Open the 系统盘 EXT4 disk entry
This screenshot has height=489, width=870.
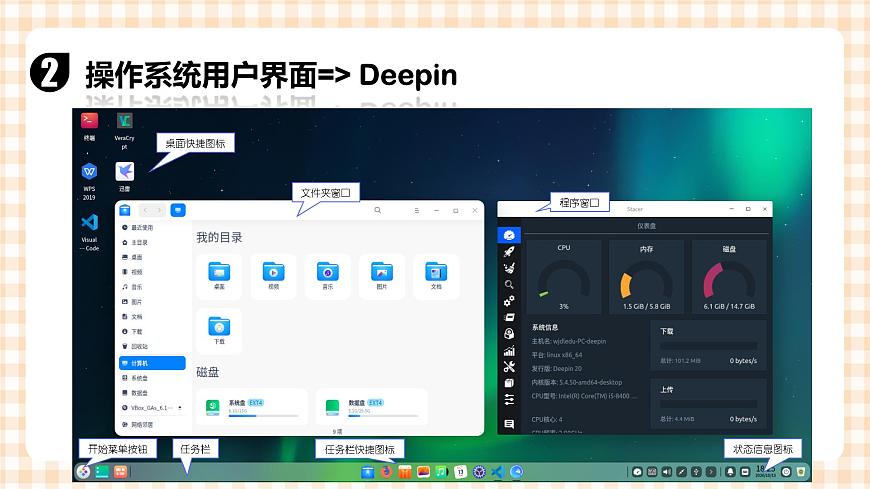tap(252, 407)
